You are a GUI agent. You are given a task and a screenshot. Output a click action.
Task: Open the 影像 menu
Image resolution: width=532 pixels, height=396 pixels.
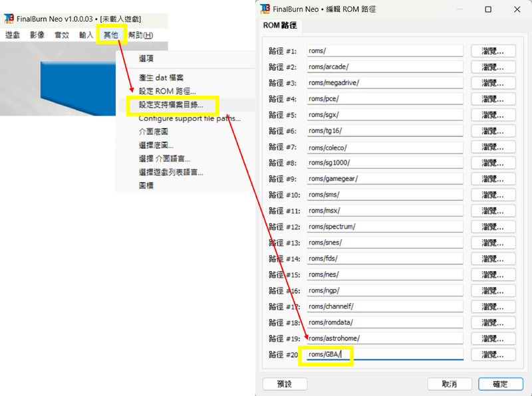coord(37,35)
